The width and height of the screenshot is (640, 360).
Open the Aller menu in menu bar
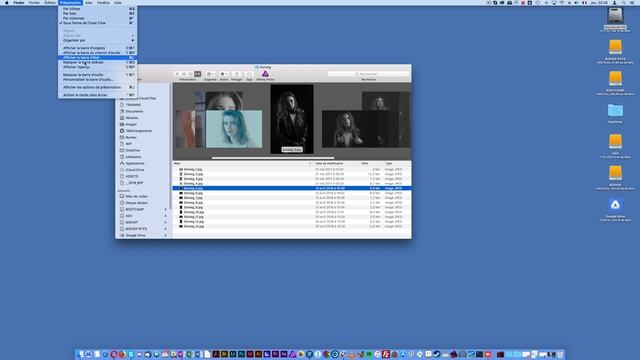coord(89,2)
